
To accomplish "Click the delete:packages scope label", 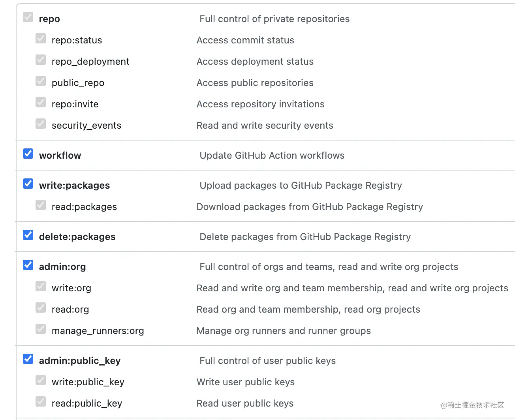I will 77,237.
